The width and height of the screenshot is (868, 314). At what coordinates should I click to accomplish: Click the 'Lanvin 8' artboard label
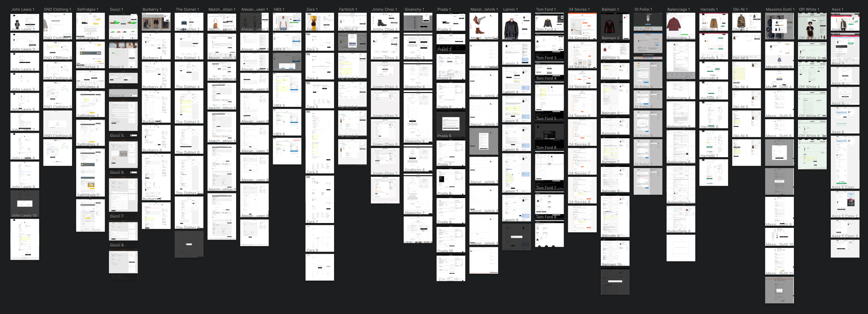511,220
